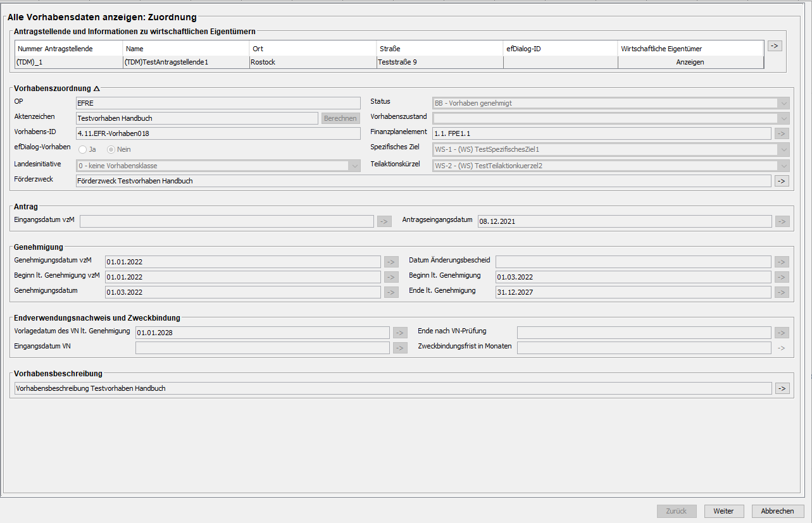Click the Datum Änderungsbescheid field
The image size is (812, 523).
click(x=633, y=262)
